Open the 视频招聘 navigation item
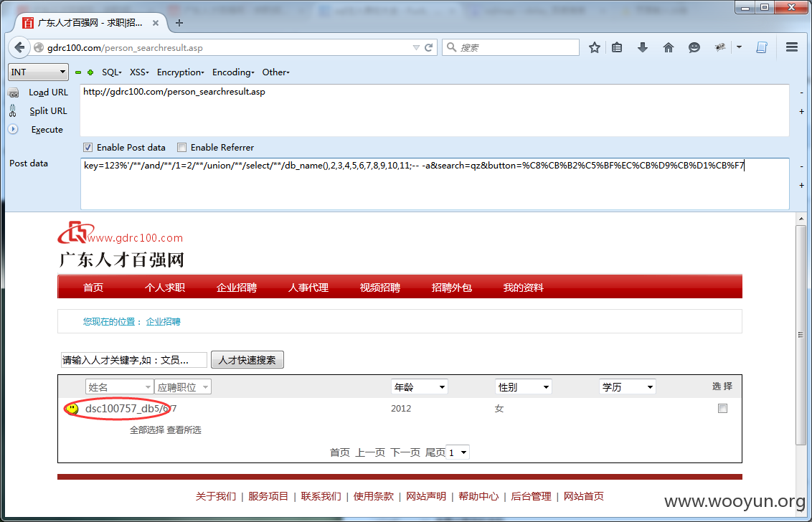Image resolution: width=812 pixels, height=522 pixels. click(x=379, y=288)
